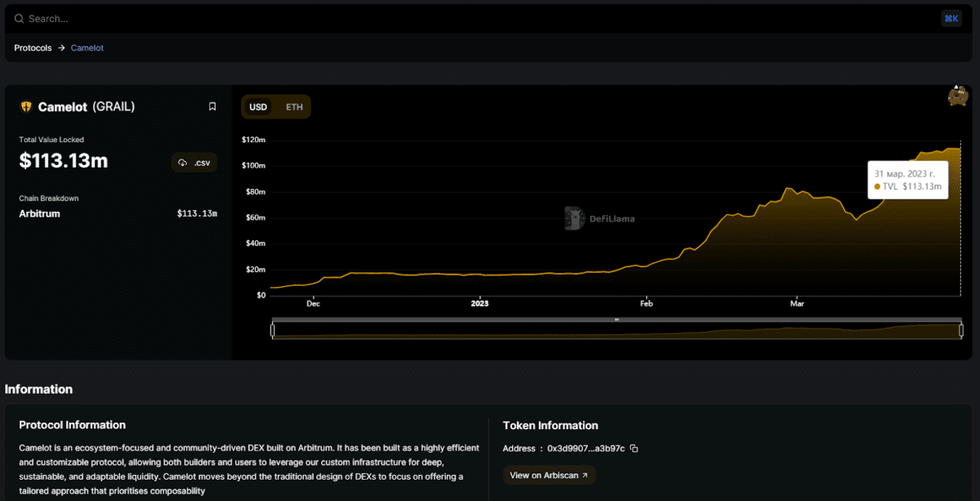
Task: Click the llama avatar icon above chart
Action: click(x=958, y=96)
